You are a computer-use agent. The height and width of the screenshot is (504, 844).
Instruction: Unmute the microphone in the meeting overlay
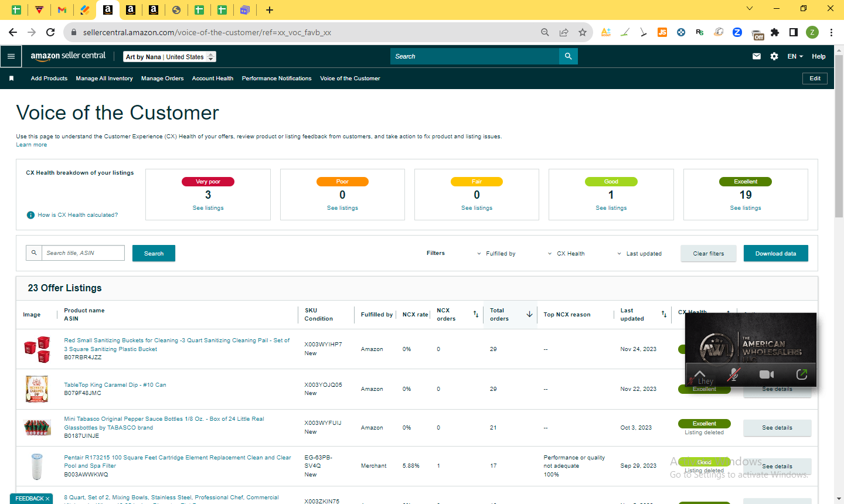pos(734,374)
